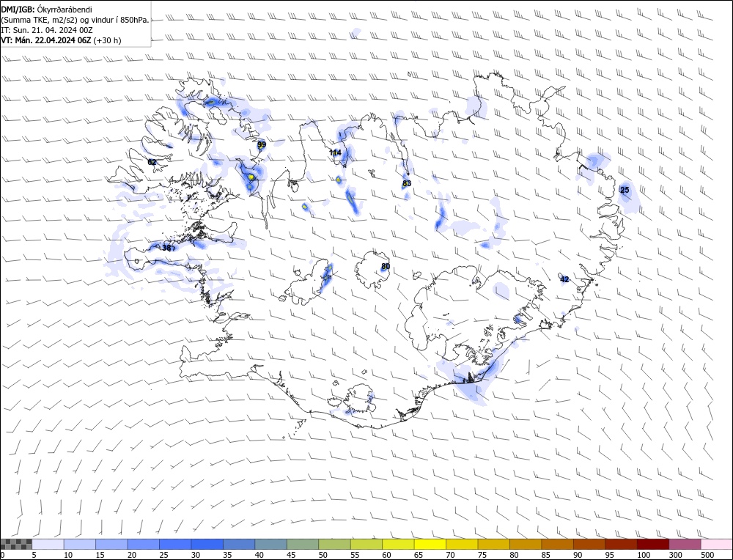Click the color scale tick label 90
Screen dimensions: 733x560
click(x=578, y=555)
